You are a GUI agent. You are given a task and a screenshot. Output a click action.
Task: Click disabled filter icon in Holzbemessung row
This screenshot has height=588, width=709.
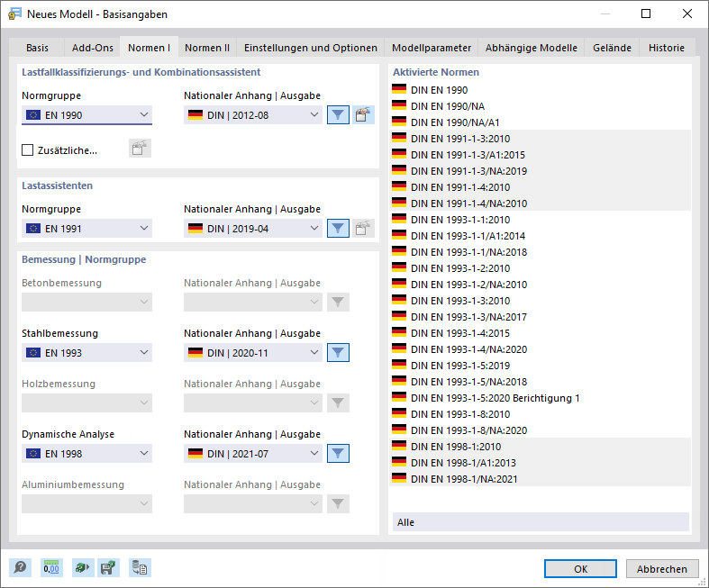tap(338, 403)
